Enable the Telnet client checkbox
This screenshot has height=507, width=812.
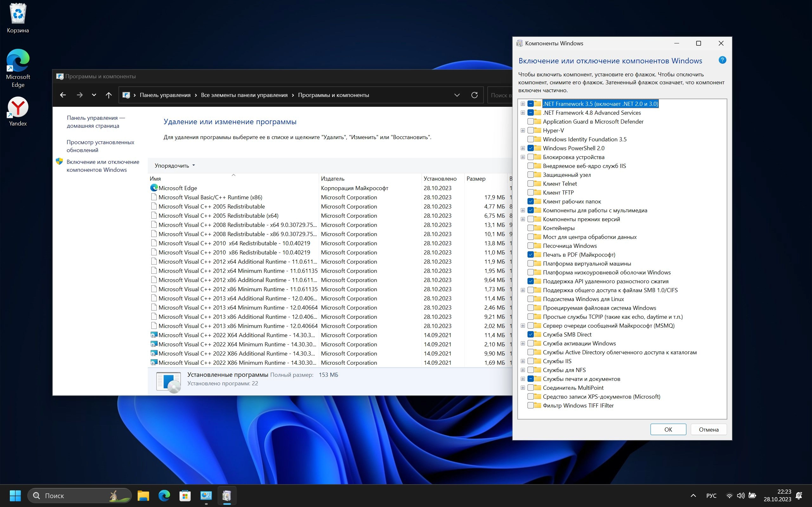530,184
